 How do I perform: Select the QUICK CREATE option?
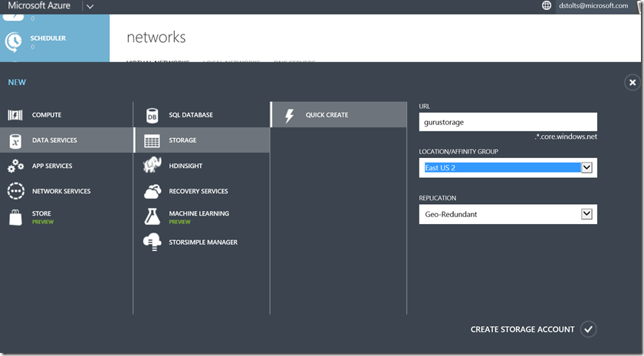[x=339, y=114]
